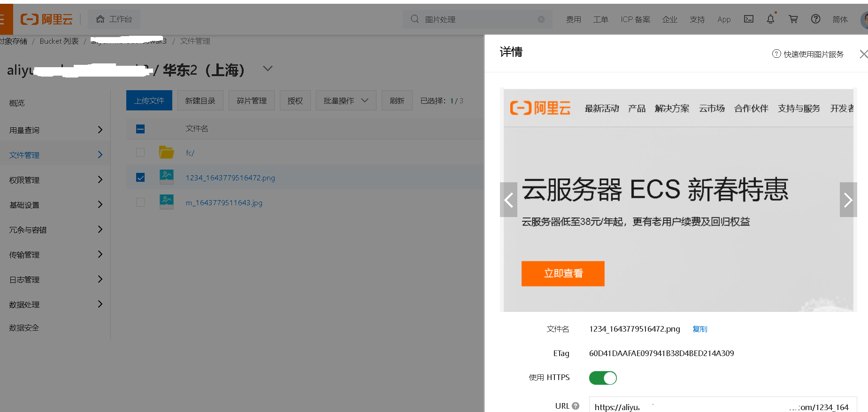Open the notifications bell
Image resolution: width=868 pixels, height=412 pixels.
[x=771, y=19]
